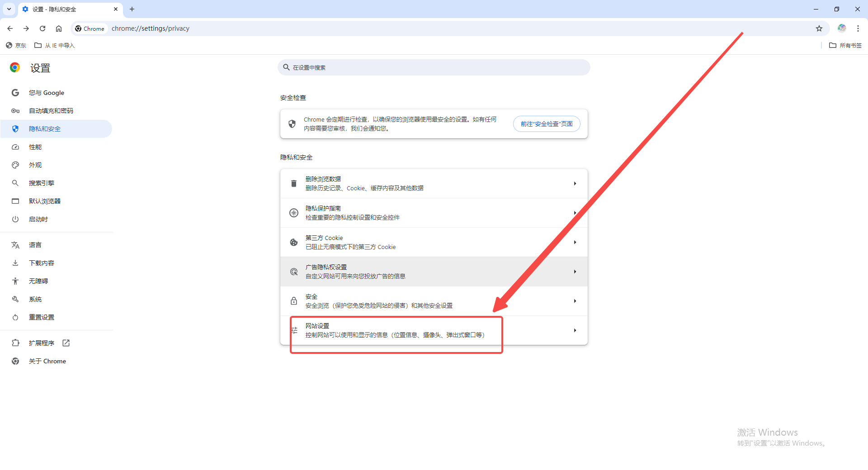Viewport: 868px width, 470px height.
Task: Open 默认浏览器 settings section
Action: click(x=57, y=201)
